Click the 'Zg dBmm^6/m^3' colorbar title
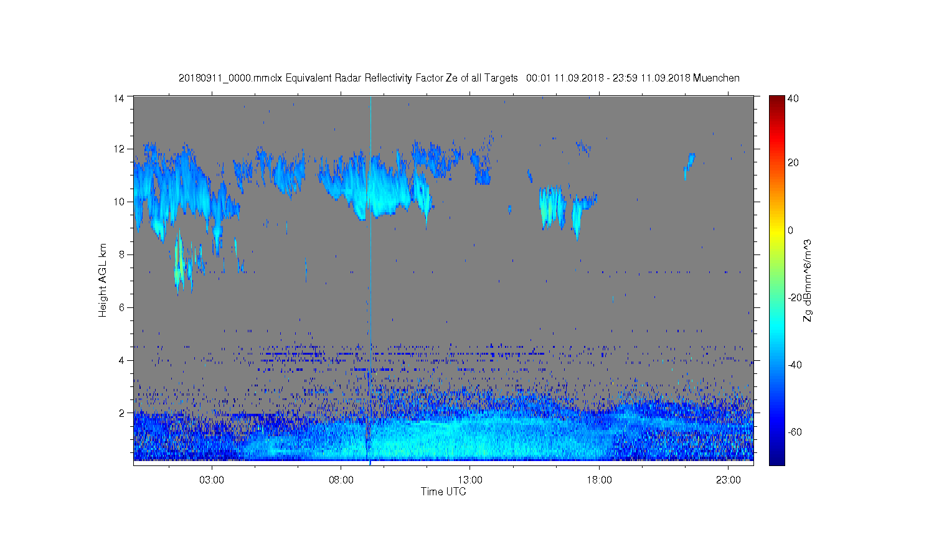Viewport: 934px width, 560px height. click(808, 280)
